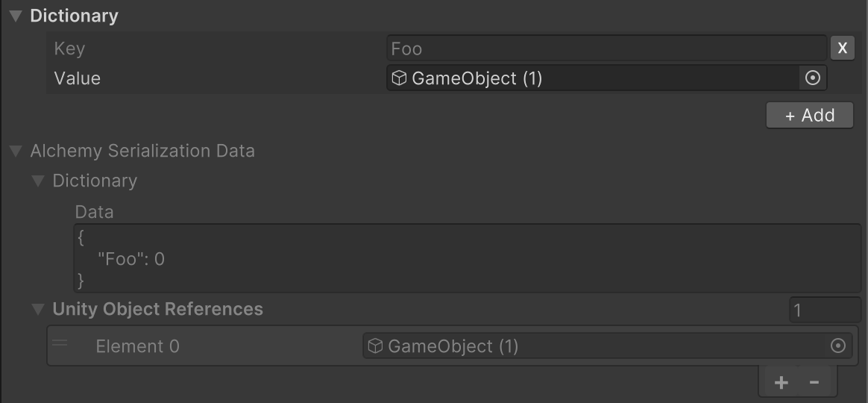The width and height of the screenshot is (868, 403).
Task: Collapse Alchemy Serialization Data foldout
Action: point(16,151)
